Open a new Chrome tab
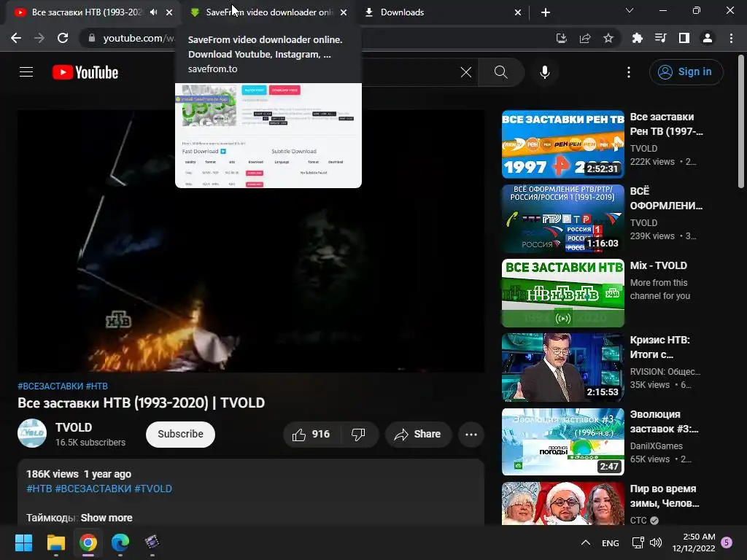 click(546, 12)
